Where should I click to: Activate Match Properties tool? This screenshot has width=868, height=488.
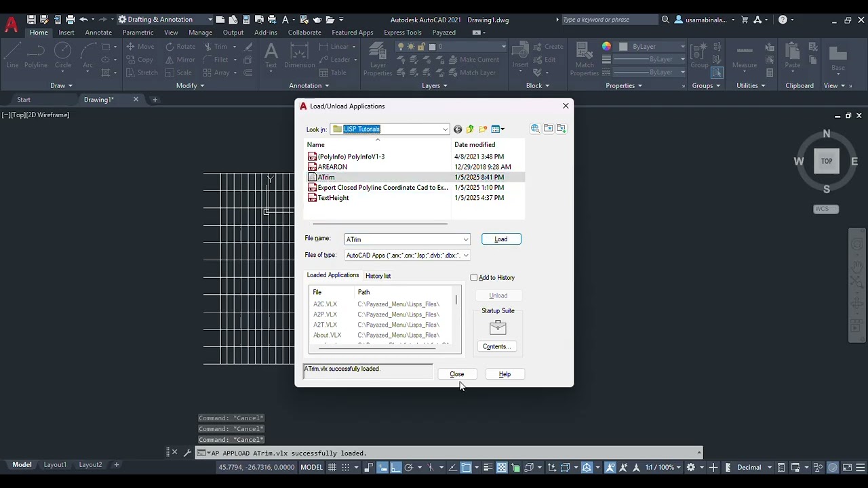point(584,58)
